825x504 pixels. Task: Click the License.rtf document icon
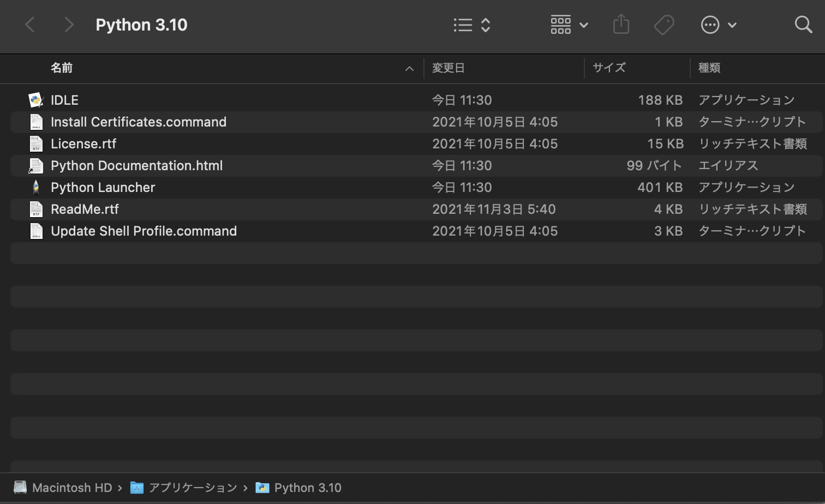click(x=36, y=144)
